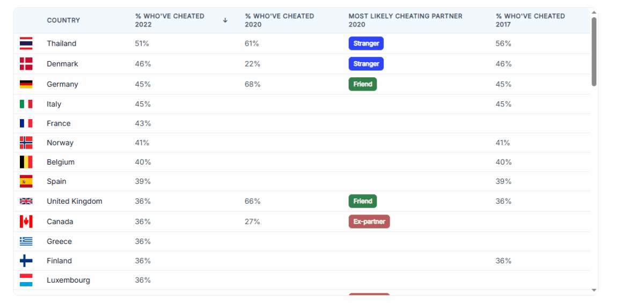Click the Ex-partner badge in Canada row

pyautogui.click(x=369, y=221)
